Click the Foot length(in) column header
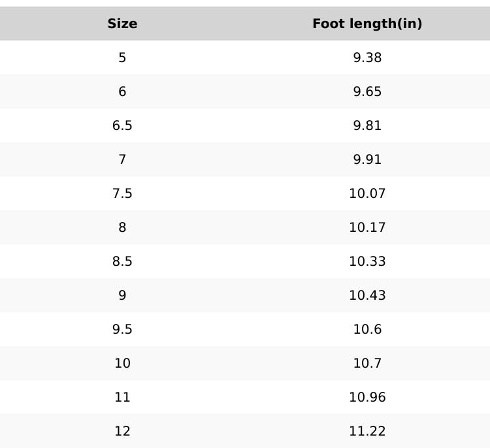 click(367, 24)
